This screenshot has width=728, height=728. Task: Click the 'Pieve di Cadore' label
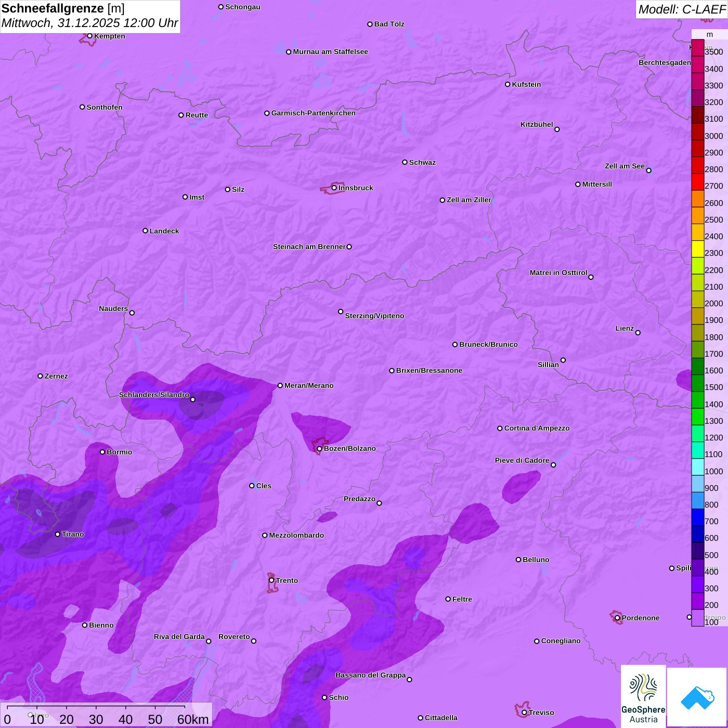(x=522, y=460)
